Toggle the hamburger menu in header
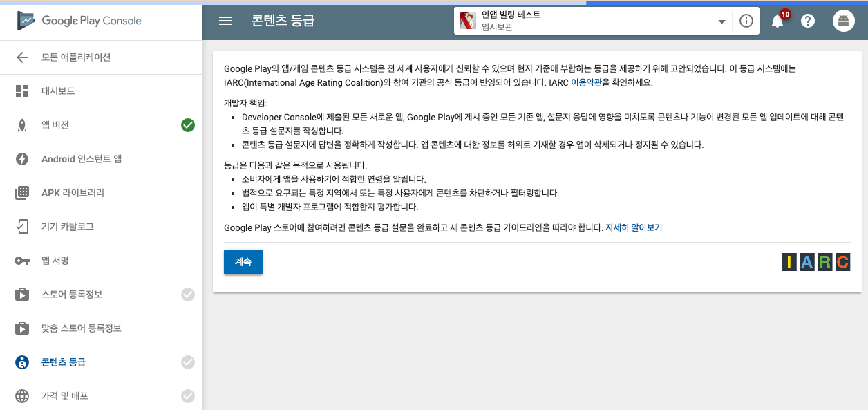 point(225,21)
